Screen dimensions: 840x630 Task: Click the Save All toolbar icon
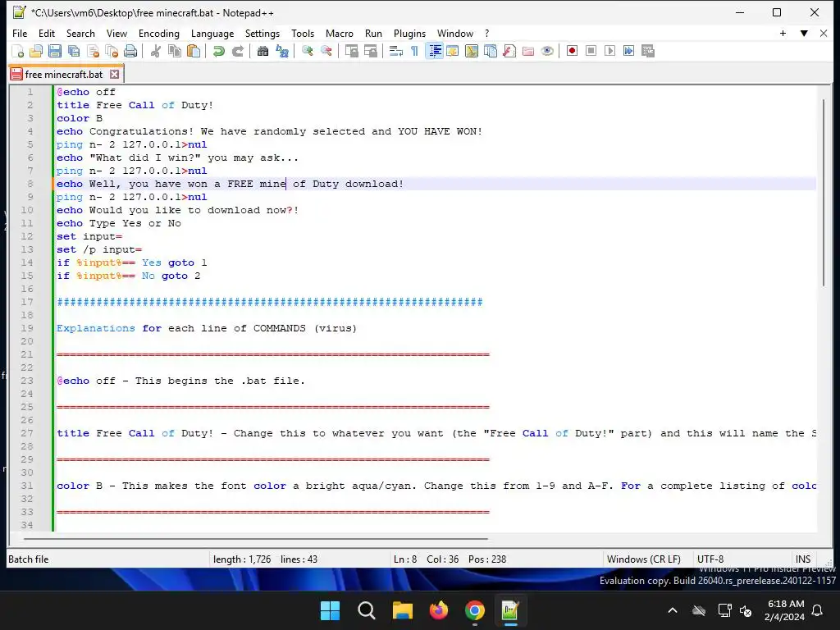click(x=73, y=51)
